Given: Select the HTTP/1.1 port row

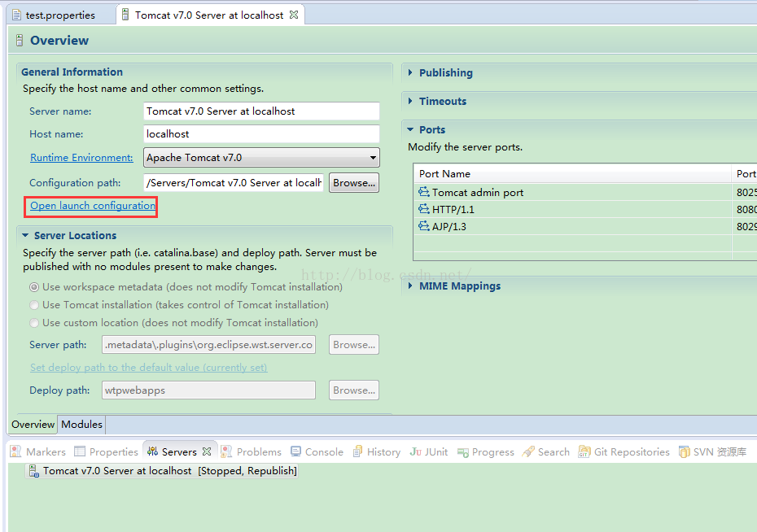Looking at the screenshot, I should click(x=585, y=209).
